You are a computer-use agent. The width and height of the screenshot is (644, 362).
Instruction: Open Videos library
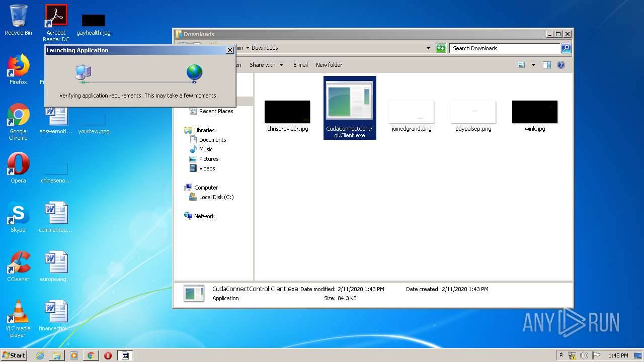202,168
